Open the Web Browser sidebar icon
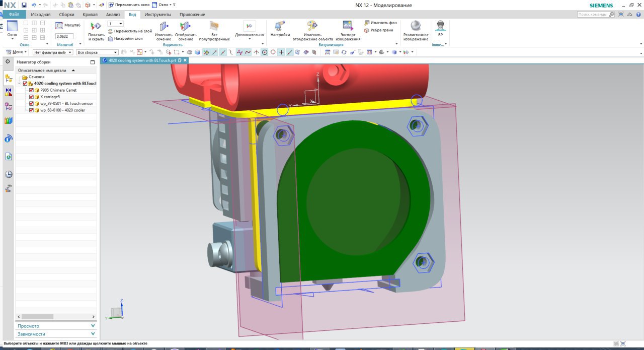 9,157
